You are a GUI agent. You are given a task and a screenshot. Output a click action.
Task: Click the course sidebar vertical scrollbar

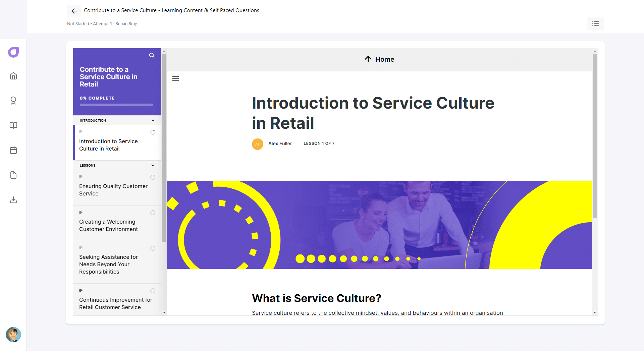pos(164,148)
